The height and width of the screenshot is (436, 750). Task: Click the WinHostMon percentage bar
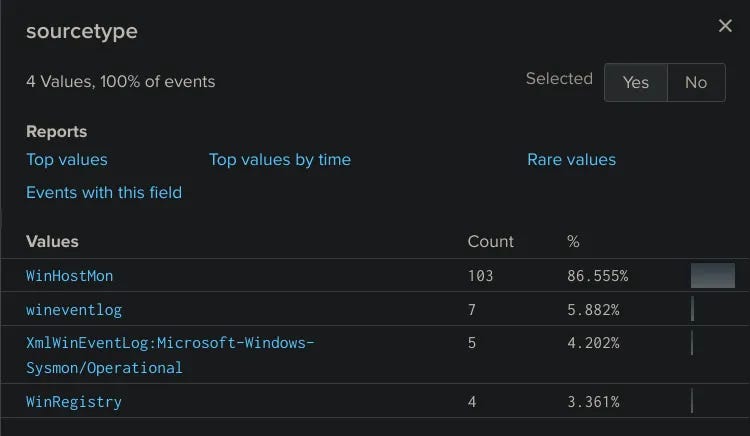coord(712,275)
